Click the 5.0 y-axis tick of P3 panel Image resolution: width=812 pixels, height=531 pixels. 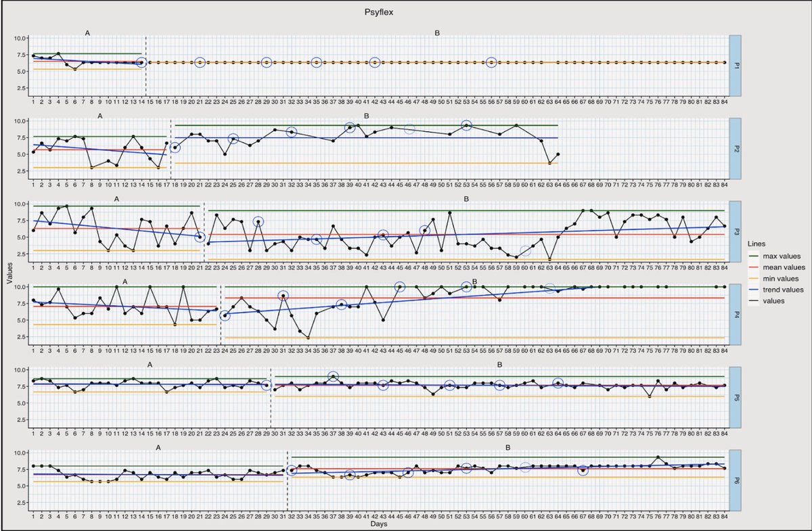click(22, 237)
